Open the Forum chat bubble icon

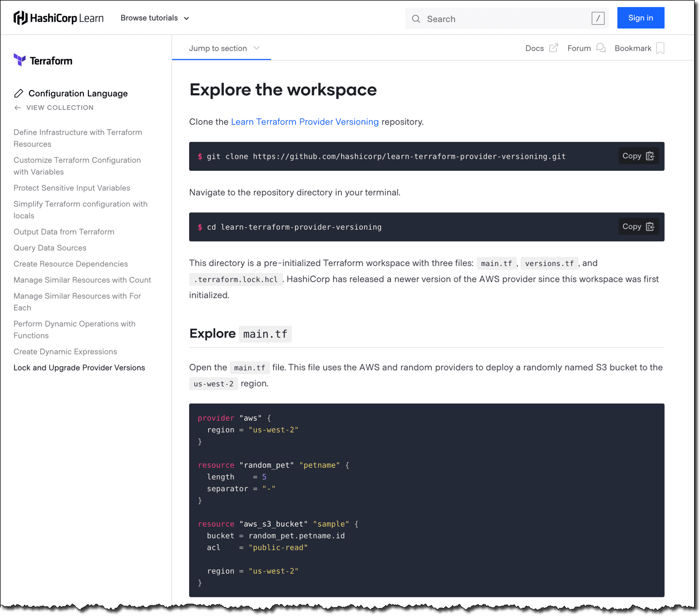point(601,48)
